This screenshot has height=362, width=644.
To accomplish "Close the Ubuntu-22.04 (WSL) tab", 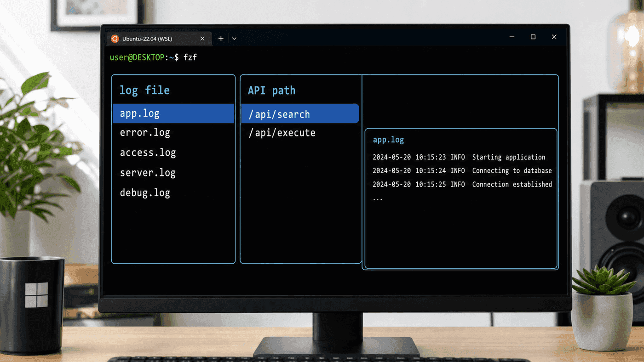I will pos(202,39).
